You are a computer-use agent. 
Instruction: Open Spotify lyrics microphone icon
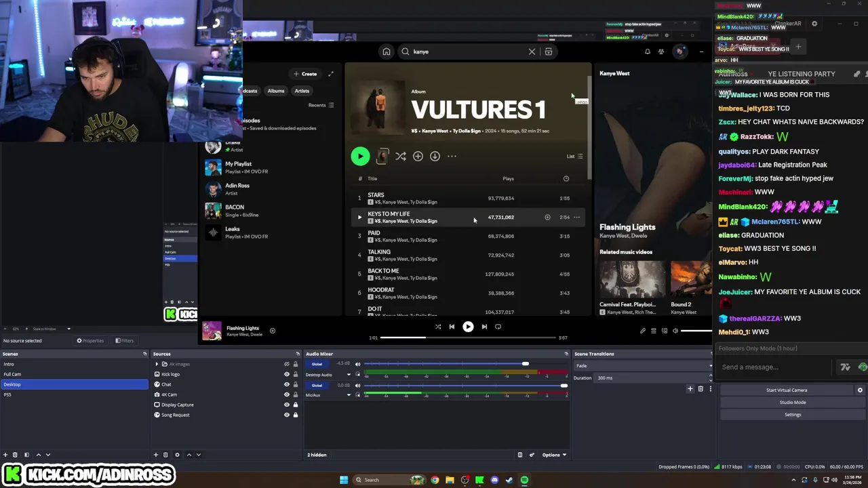[643, 331]
